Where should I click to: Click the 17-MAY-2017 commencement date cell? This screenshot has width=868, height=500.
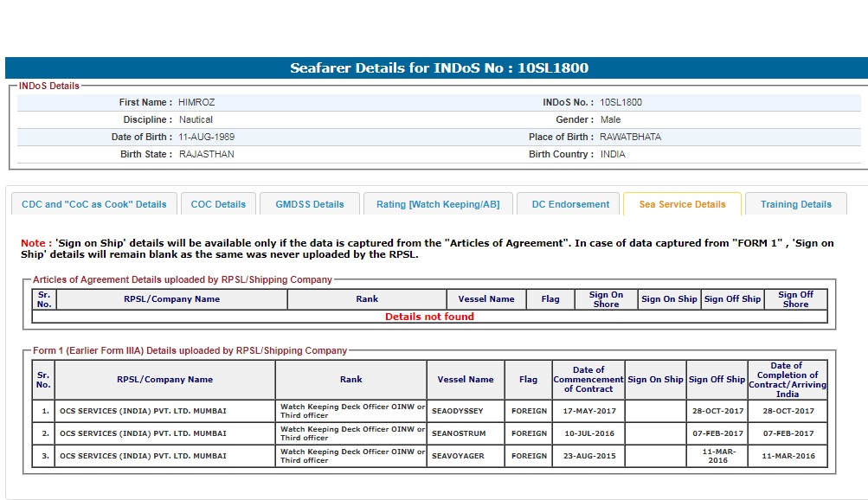(588, 411)
